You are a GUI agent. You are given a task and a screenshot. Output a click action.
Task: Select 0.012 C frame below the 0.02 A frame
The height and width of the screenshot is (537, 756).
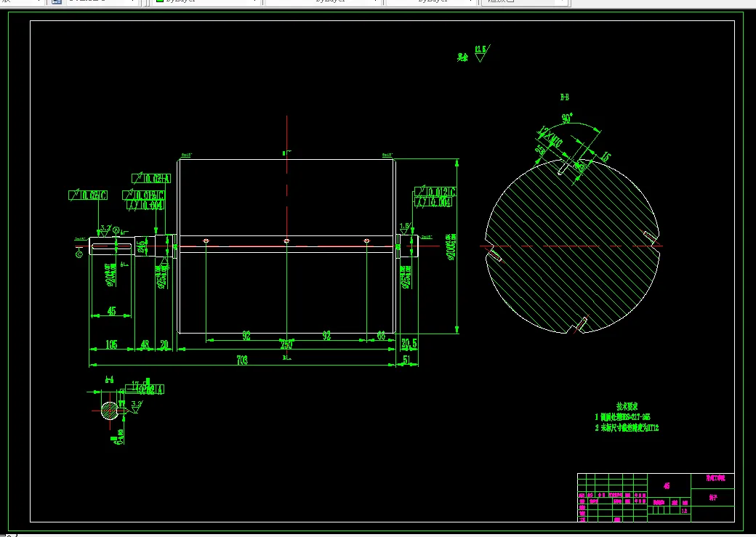click(144, 195)
